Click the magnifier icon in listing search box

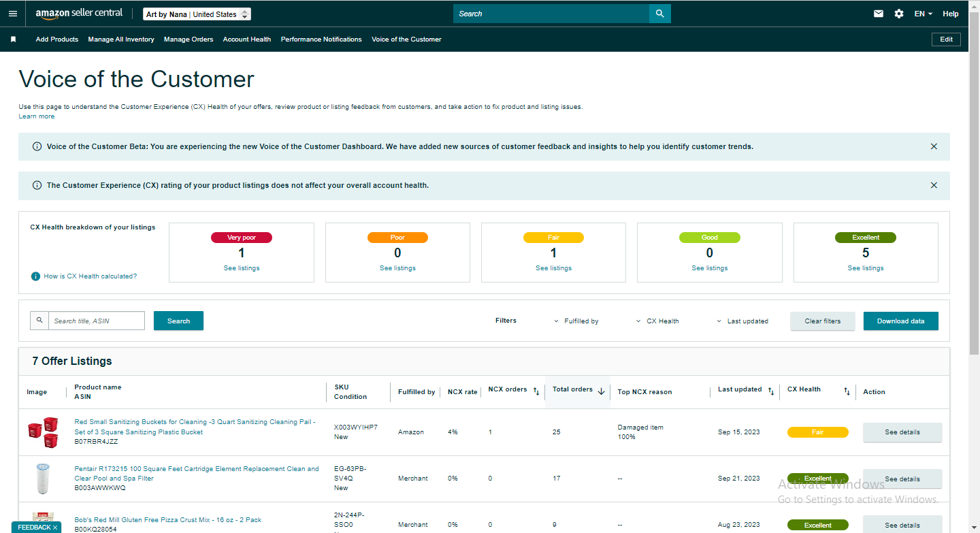39,321
